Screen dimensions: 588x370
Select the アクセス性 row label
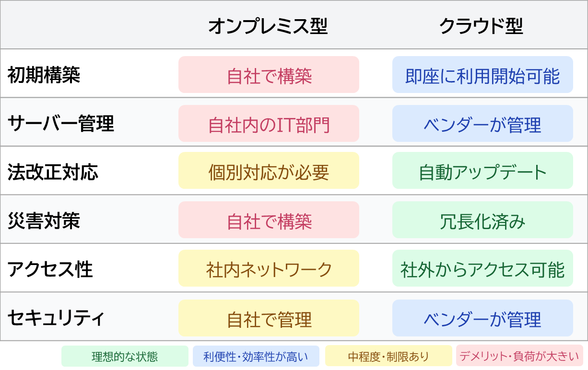tap(50, 269)
